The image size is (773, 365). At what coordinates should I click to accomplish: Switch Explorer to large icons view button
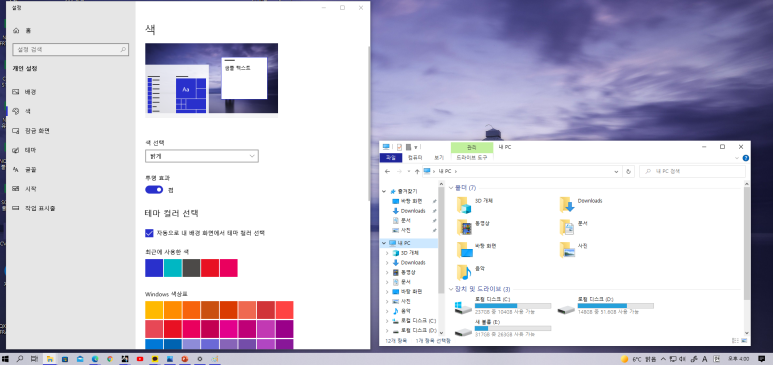pyautogui.click(x=744, y=341)
